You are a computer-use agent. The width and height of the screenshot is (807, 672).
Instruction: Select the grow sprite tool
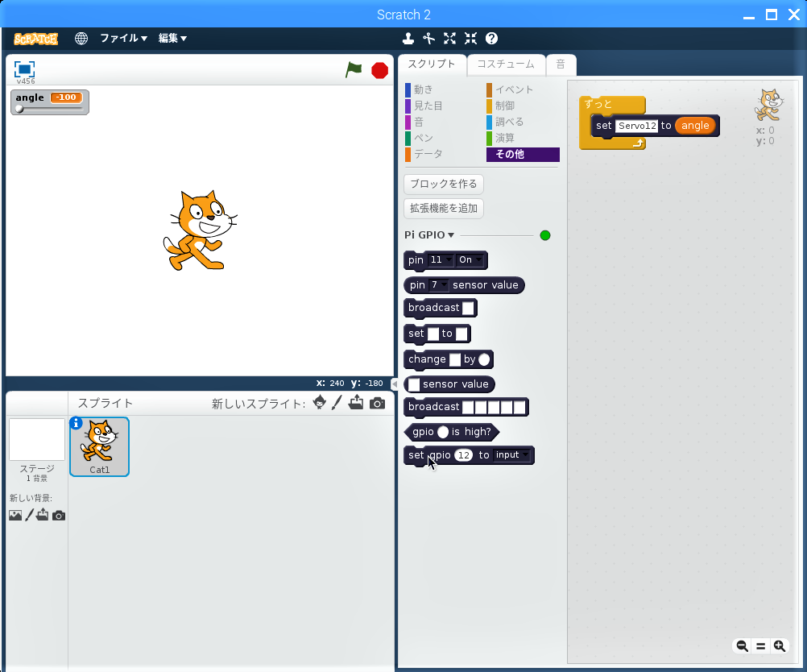(x=450, y=39)
